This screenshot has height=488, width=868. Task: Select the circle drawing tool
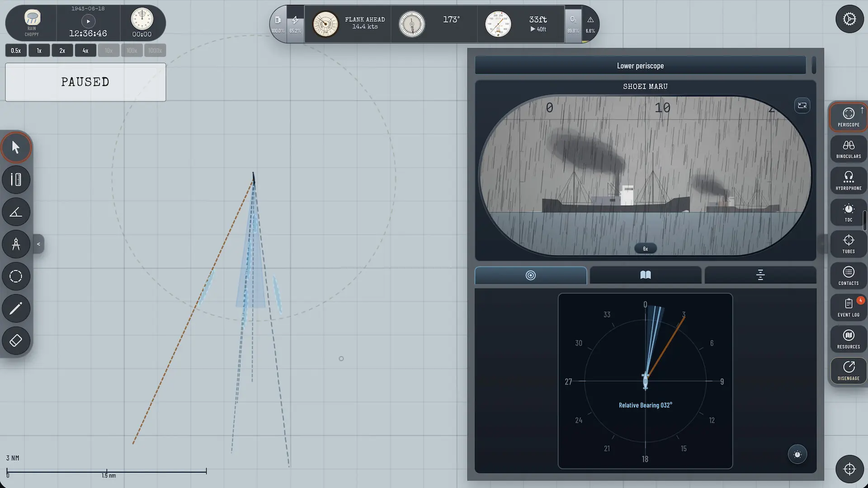click(16, 276)
